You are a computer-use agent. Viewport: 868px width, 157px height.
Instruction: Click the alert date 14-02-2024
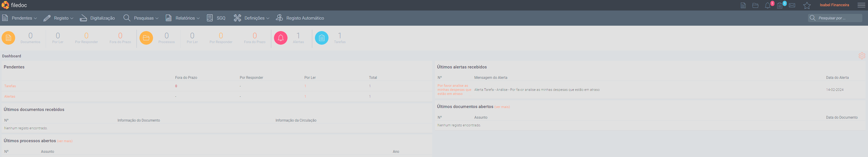click(835, 90)
